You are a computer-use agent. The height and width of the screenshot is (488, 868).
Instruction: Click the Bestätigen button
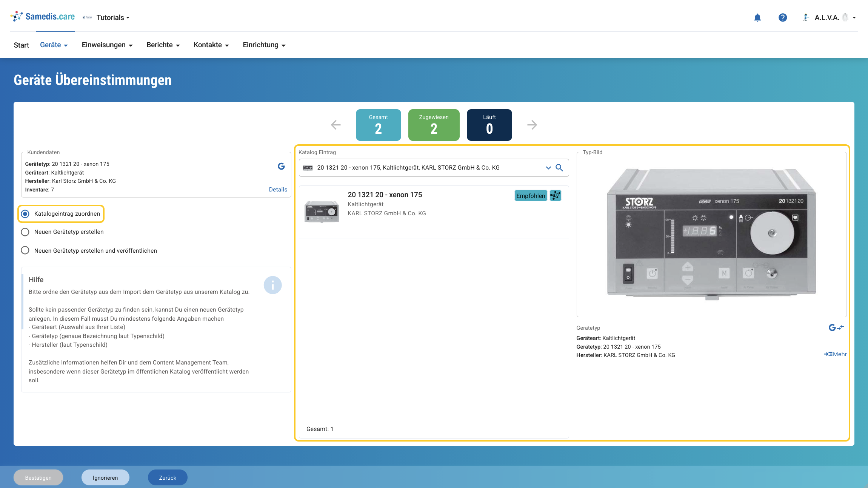point(38,477)
